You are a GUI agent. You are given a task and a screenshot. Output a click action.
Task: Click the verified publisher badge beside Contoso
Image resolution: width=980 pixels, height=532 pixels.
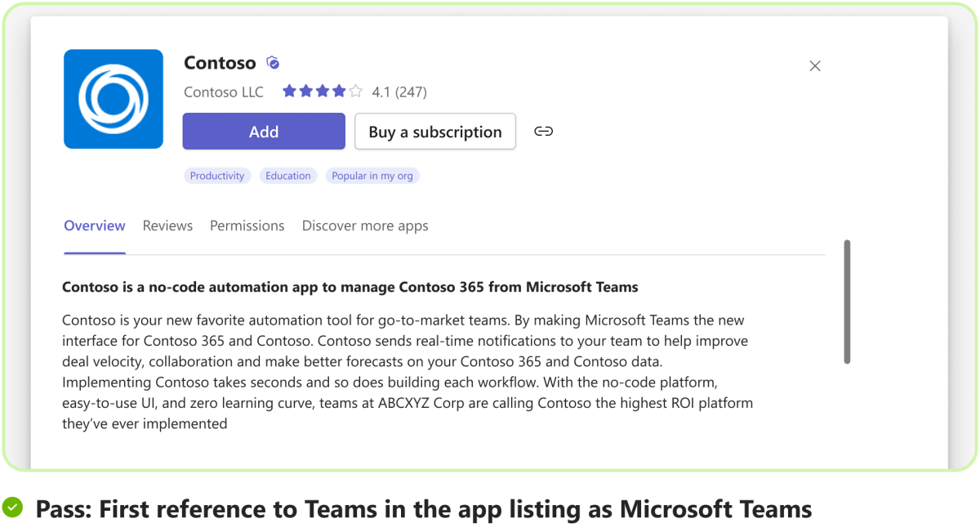pos(273,62)
